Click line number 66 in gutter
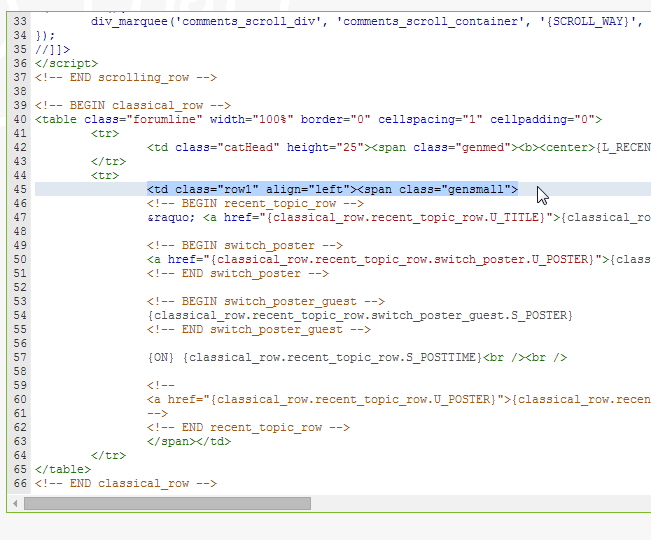Image resolution: width=651 pixels, height=540 pixels. [20, 484]
